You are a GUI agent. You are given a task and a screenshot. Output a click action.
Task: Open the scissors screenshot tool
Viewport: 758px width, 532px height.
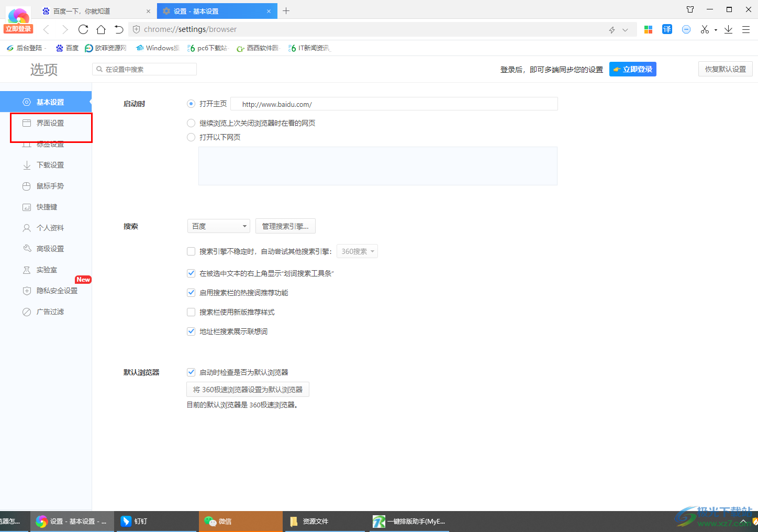click(x=705, y=29)
